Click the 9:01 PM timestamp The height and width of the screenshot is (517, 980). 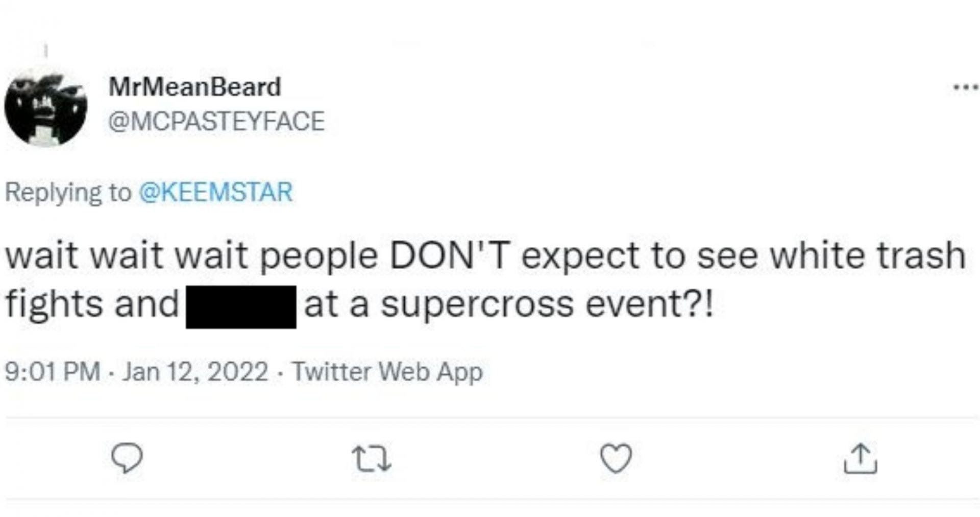pyautogui.click(x=53, y=371)
